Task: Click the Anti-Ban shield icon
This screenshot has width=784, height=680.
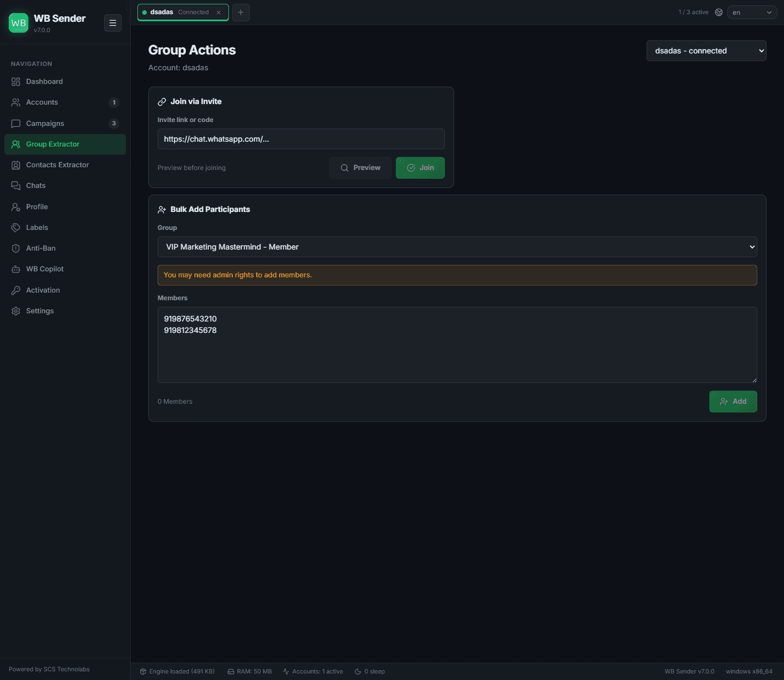Action: click(x=16, y=248)
